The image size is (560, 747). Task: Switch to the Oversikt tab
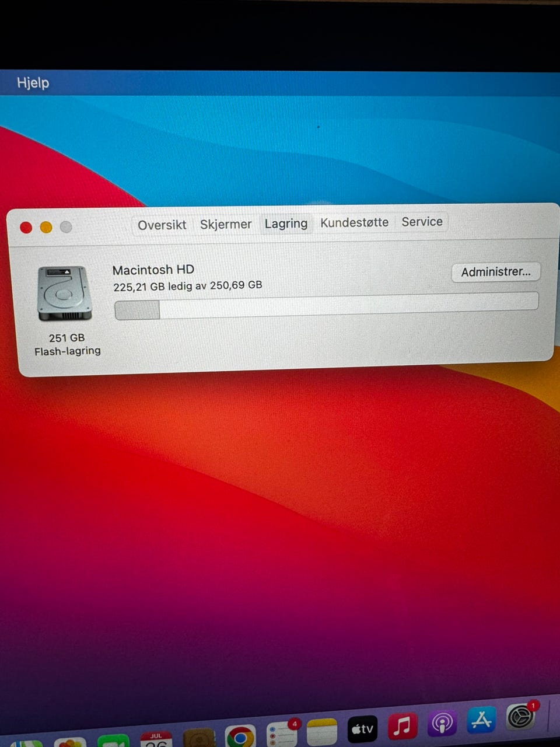[162, 225]
